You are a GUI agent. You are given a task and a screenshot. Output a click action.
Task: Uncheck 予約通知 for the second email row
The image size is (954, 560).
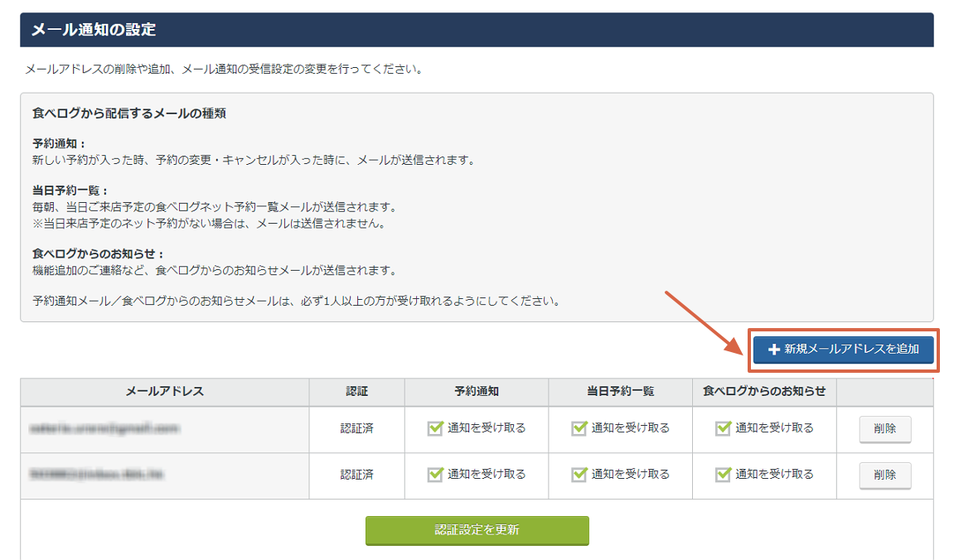click(435, 475)
